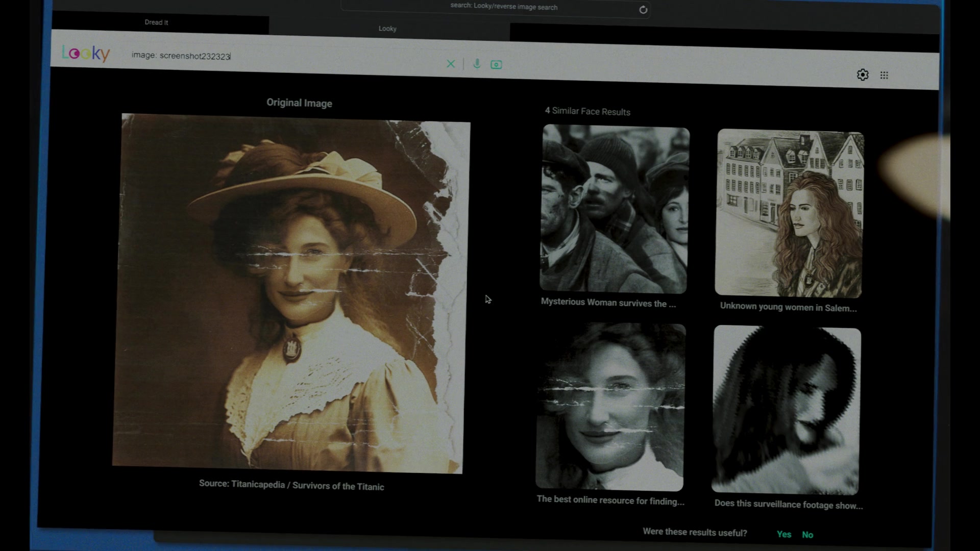The height and width of the screenshot is (551, 980).
Task: Follow 'Does this surveillance footage show...' link
Action: [789, 505]
